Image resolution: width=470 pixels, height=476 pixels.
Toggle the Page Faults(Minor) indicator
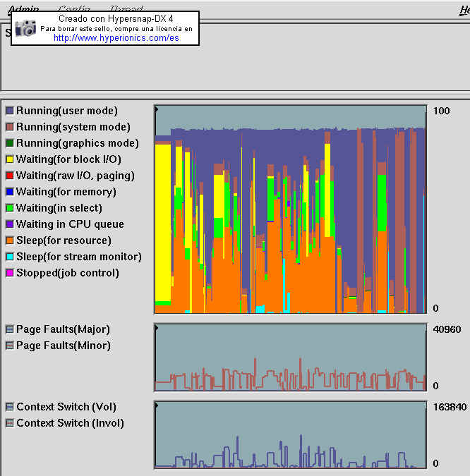[x=10, y=346]
